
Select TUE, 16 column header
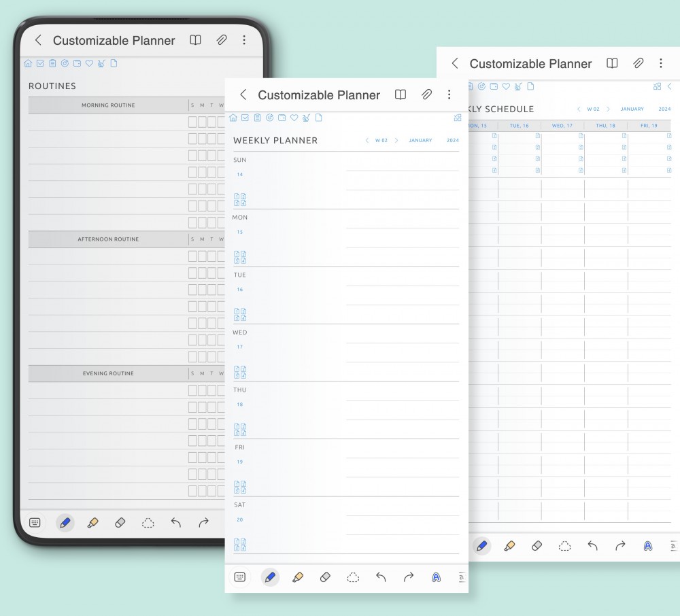[x=519, y=126]
